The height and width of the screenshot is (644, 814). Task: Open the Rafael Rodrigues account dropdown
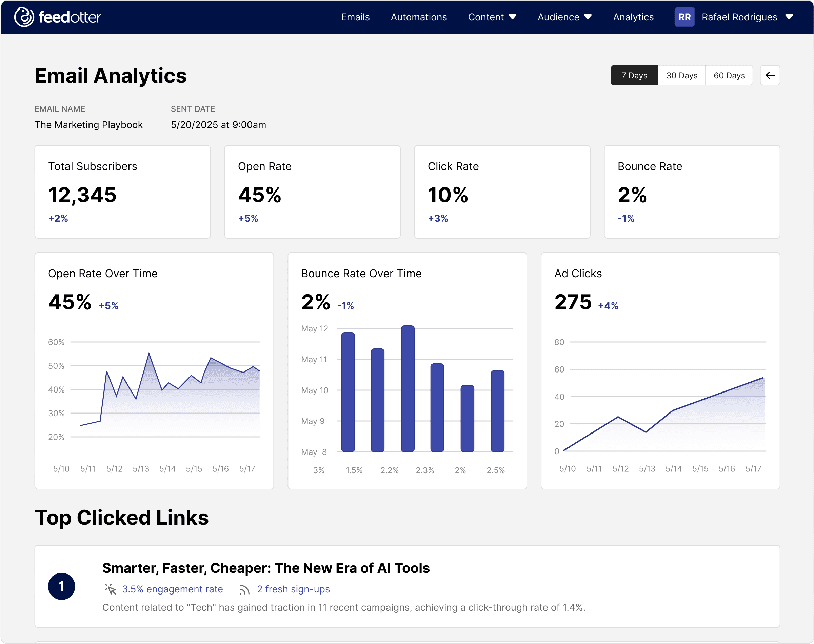(x=747, y=17)
